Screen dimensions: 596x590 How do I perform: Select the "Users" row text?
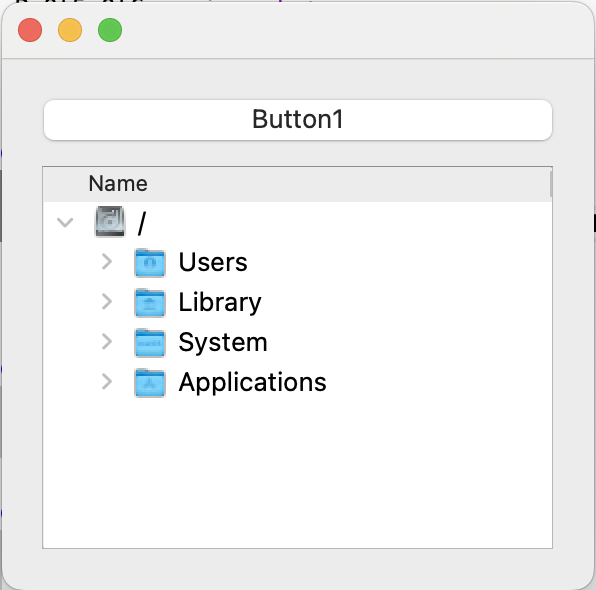(213, 262)
